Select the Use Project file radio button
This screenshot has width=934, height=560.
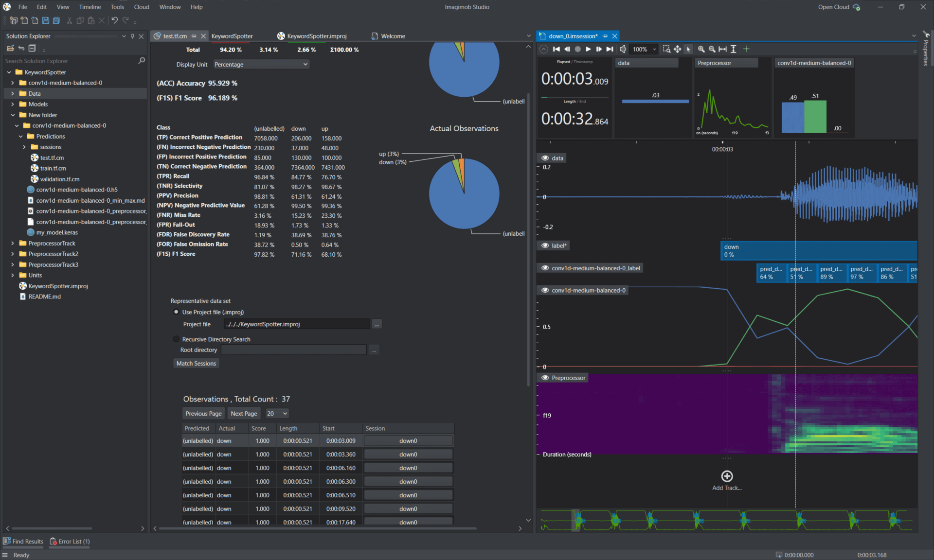[x=176, y=312]
